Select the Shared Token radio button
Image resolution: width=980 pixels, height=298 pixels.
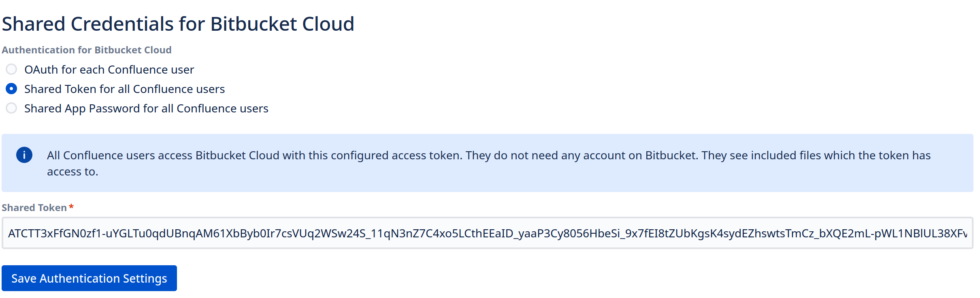[x=11, y=89]
